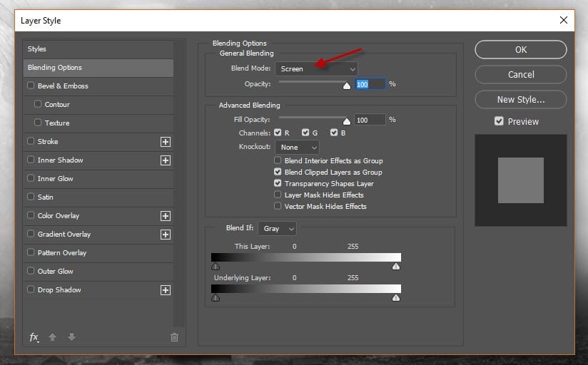Toggle the Preview checkbox
This screenshot has width=588, height=365.
[499, 122]
